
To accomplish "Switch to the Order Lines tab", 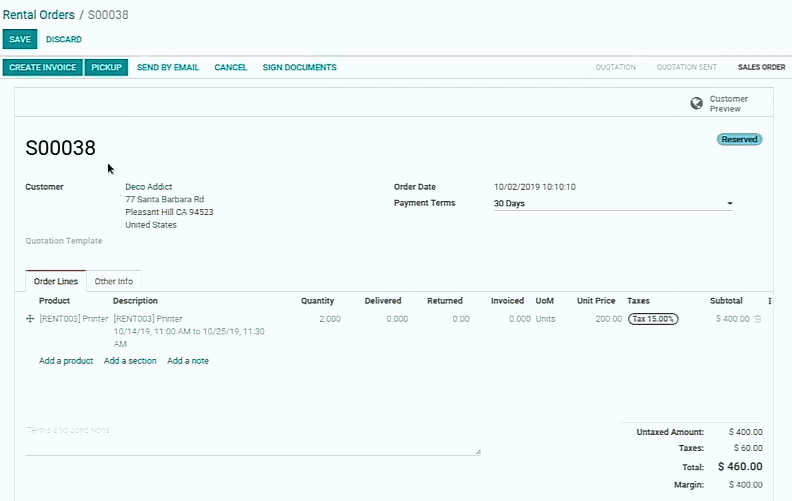I will 56,281.
